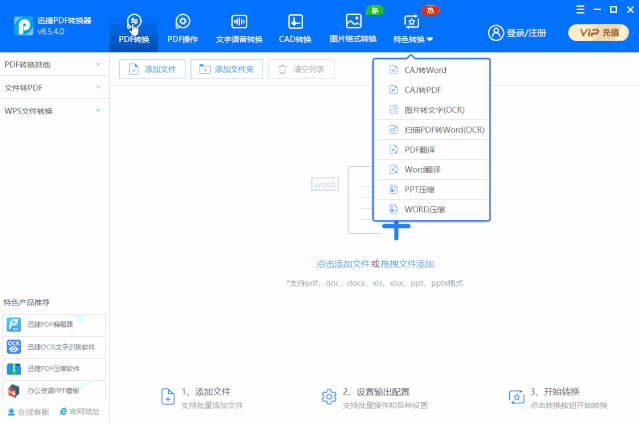Click the 清空列表 button

coord(302,69)
